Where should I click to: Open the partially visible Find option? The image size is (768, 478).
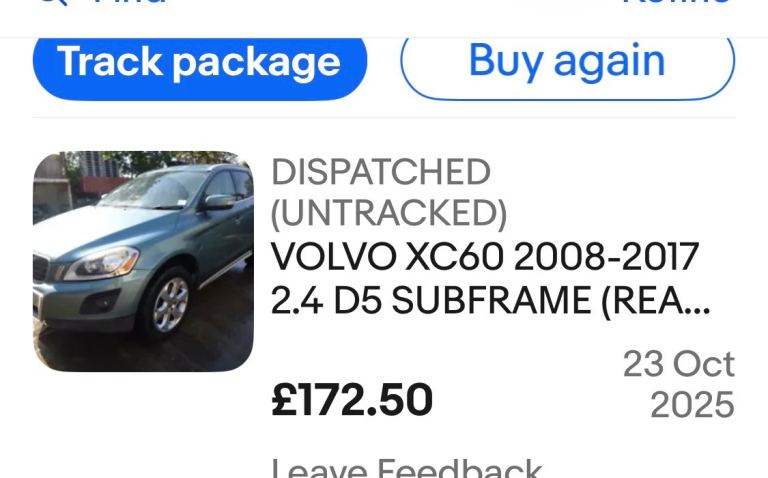tap(130, 1)
